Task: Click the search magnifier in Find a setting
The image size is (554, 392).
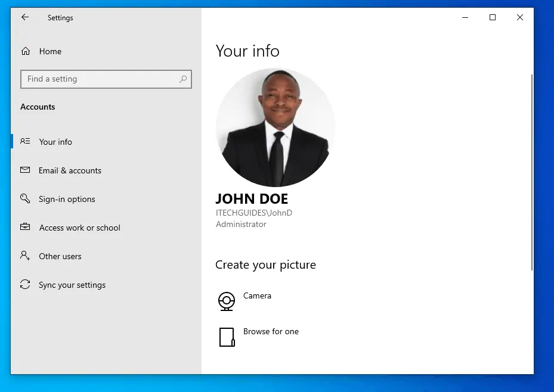Action: coord(183,79)
